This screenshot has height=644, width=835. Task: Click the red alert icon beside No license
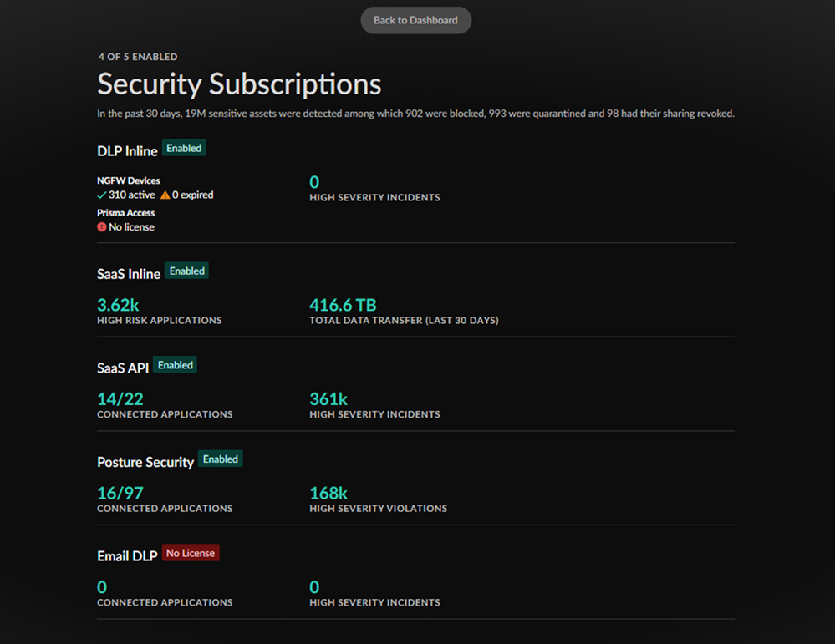coord(102,227)
